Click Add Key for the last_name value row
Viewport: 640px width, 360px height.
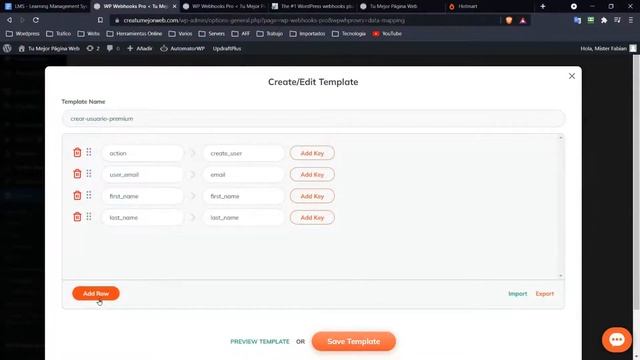click(x=312, y=218)
